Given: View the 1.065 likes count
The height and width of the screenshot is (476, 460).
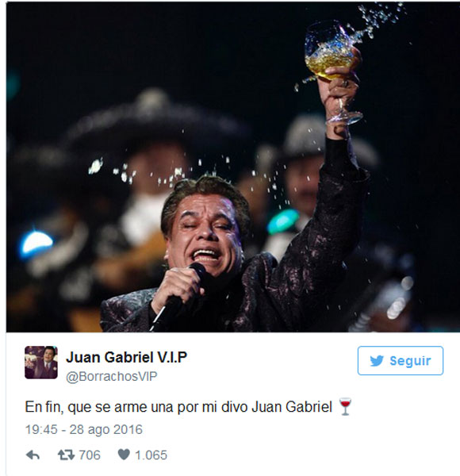Looking at the screenshot, I should click(151, 455).
